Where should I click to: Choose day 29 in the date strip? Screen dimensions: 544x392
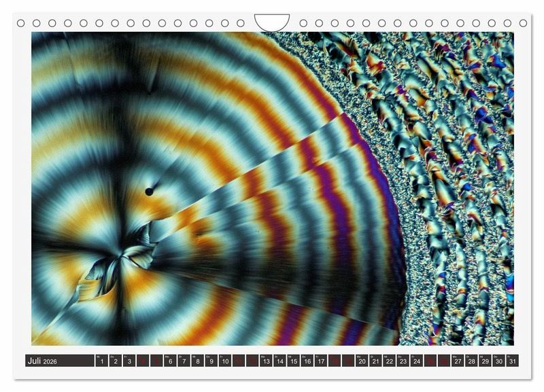pyautogui.click(x=486, y=361)
